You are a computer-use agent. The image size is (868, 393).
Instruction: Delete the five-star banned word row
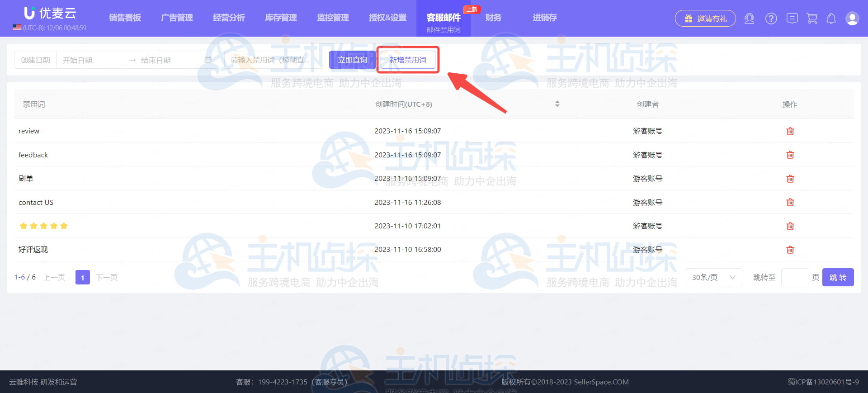pyautogui.click(x=790, y=226)
